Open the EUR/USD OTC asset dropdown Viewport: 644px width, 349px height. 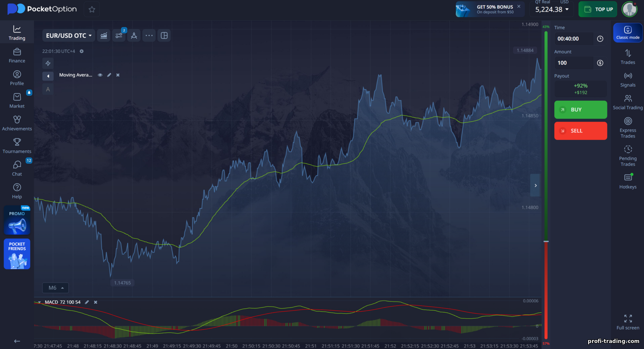[x=69, y=36]
